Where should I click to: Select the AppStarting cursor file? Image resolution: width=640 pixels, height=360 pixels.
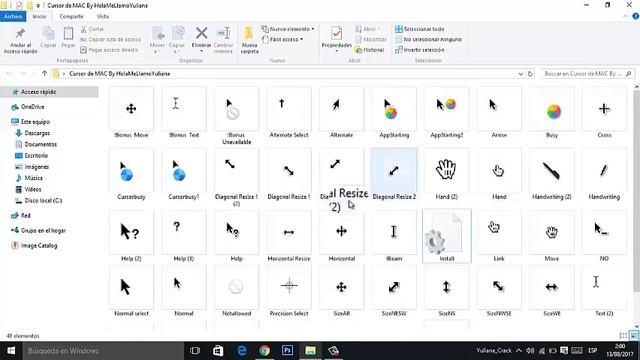(394, 113)
